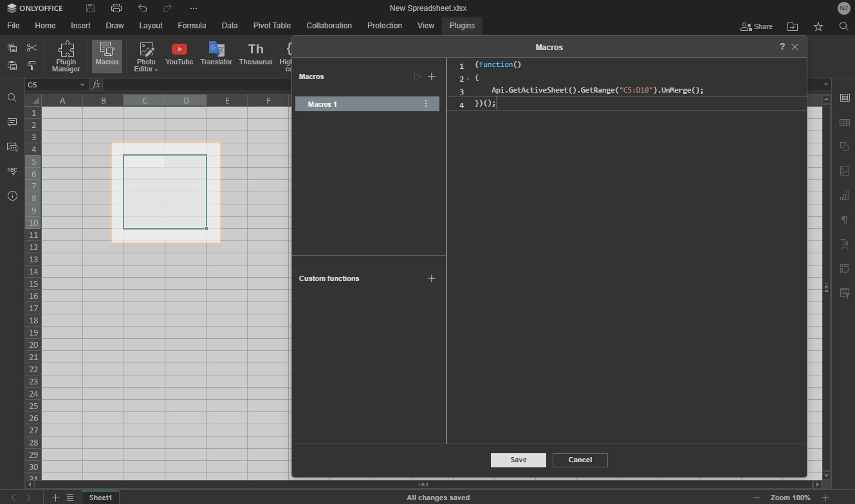Switch to the View tab
Image resolution: width=855 pixels, height=504 pixels.
coord(426,26)
